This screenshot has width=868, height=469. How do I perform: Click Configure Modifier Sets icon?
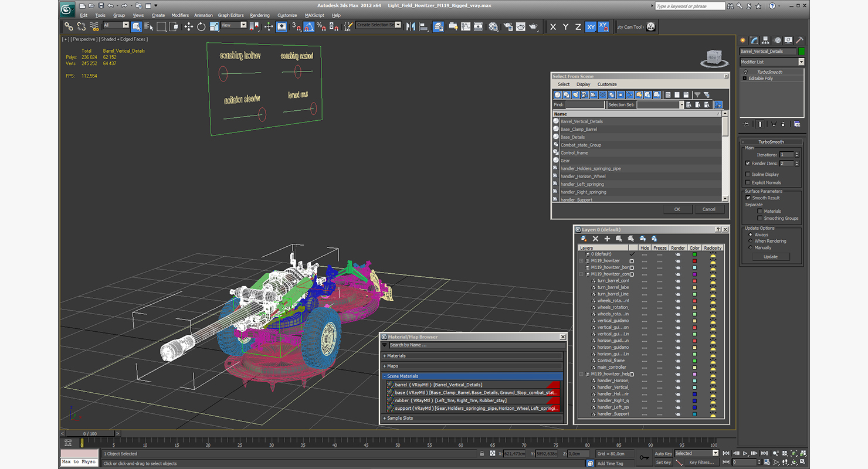tap(797, 124)
